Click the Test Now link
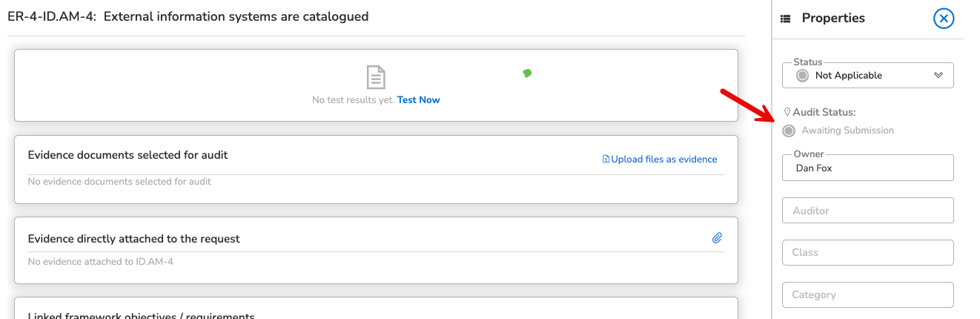This screenshot has height=319, width=980. [x=419, y=100]
